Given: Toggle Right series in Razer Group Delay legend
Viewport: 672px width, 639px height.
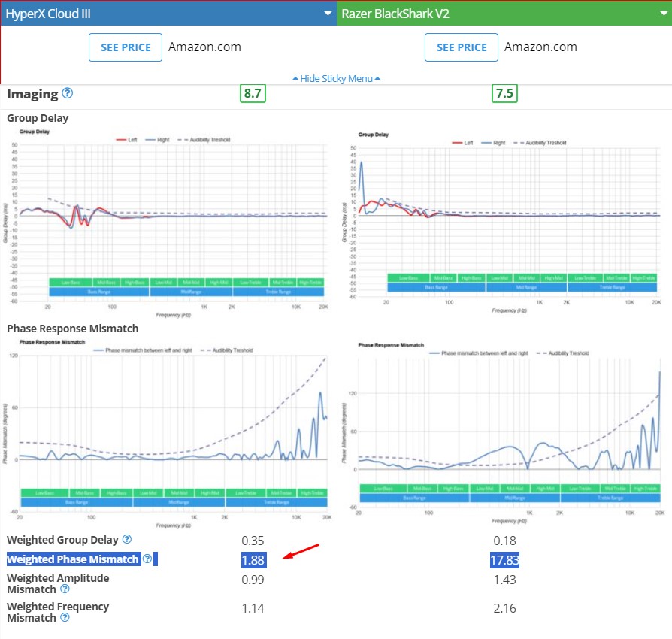Looking at the screenshot, I should point(493,143).
